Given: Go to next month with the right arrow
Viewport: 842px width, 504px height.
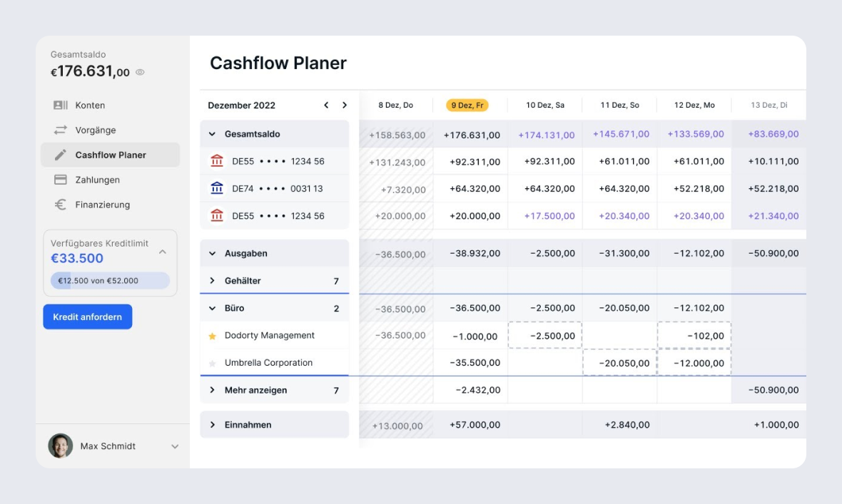Looking at the screenshot, I should coord(344,104).
